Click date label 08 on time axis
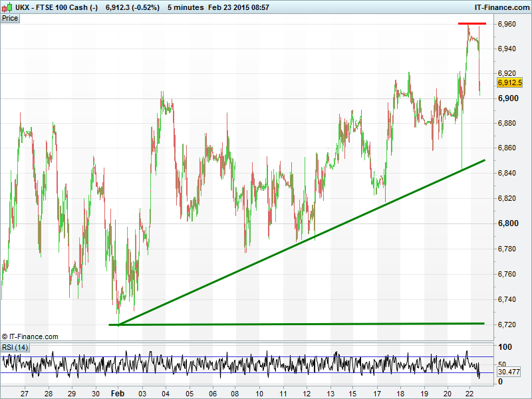This screenshot has height=399, width=532. [x=235, y=394]
